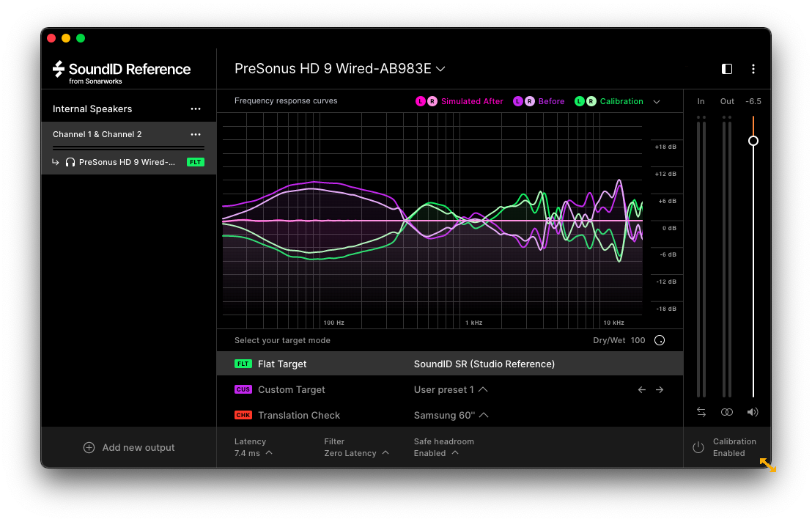This screenshot has height=522, width=812.
Task: Open the Samsung 60" translation check dropdown
Action: (x=451, y=415)
